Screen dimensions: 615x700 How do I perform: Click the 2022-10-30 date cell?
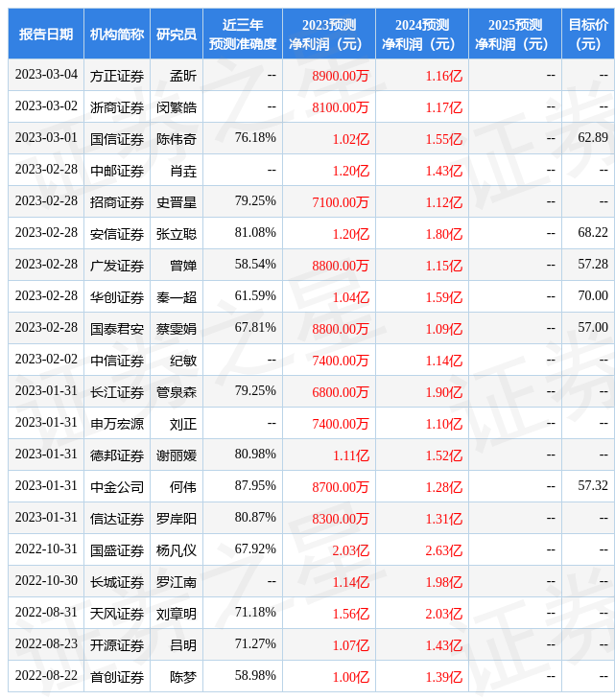pyautogui.click(x=46, y=581)
